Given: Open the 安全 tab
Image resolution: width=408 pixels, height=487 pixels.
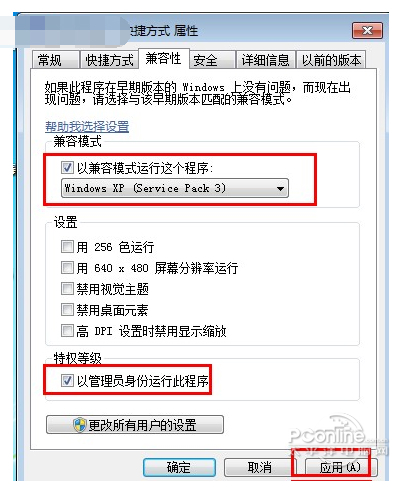Looking at the screenshot, I should click(213, 60).
